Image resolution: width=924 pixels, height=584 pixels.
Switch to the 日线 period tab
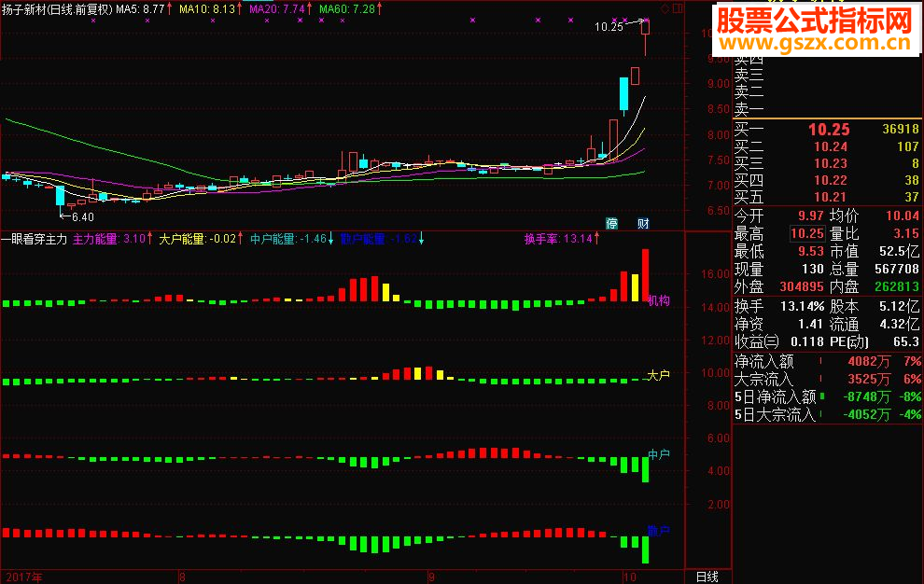click(707, 577)
